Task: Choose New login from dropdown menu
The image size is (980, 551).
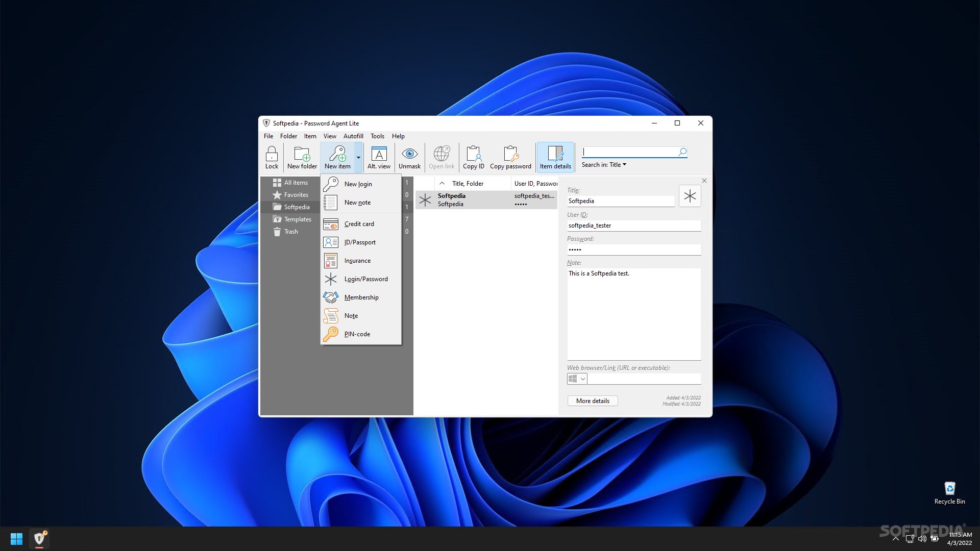Action: (361, 184)
